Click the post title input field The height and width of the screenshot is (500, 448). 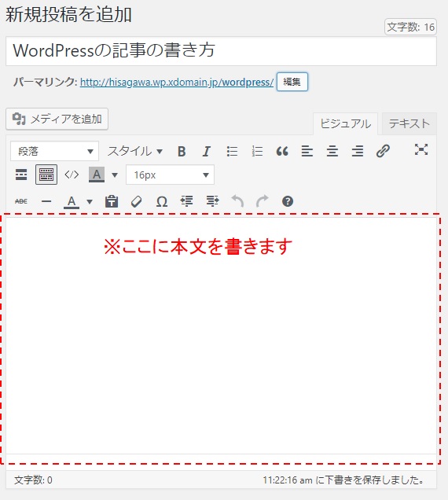[221, 51]
